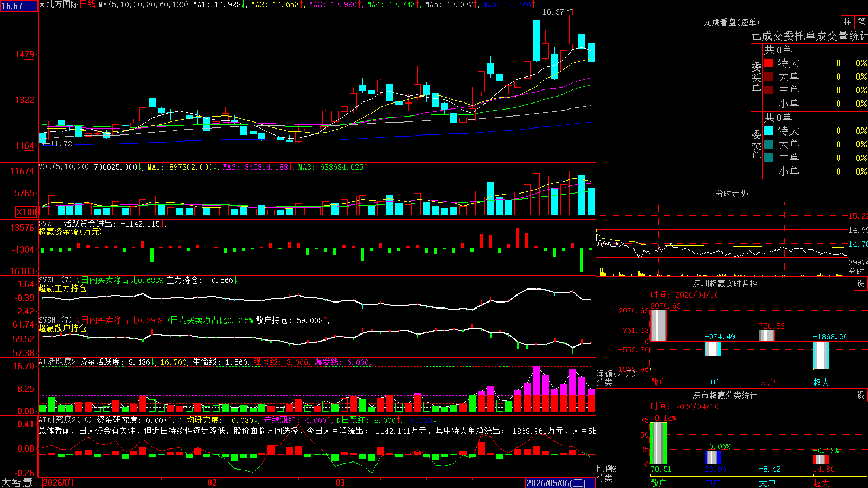Click the 散户 bar showing 70.51 percent
The image size is (868, 488).
658,443
